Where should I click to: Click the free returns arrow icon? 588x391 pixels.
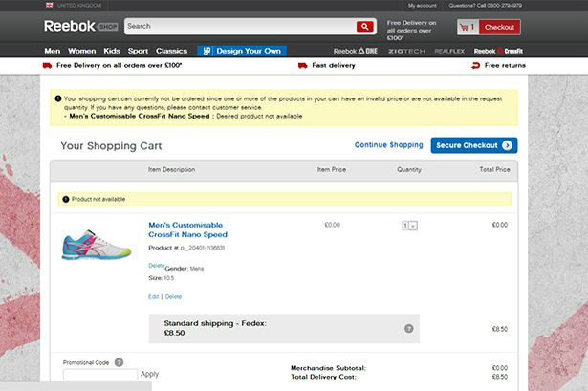click(475, 66)
